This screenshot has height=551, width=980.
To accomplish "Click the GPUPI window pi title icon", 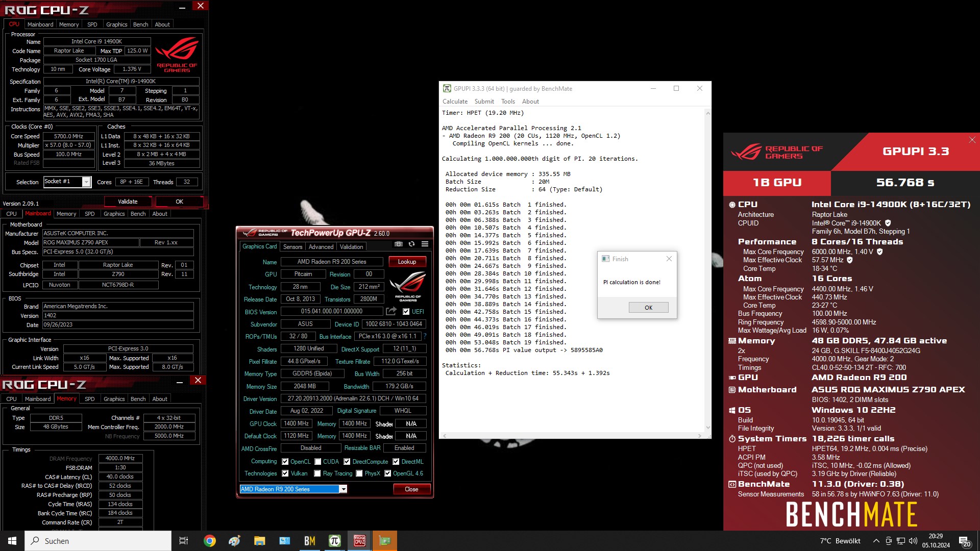I will coord(447,88).
